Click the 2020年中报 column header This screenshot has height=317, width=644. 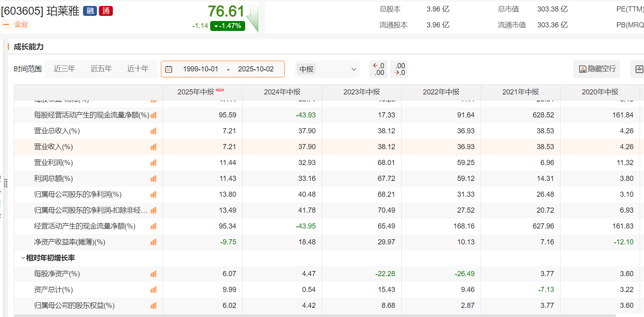coord(600,92)
